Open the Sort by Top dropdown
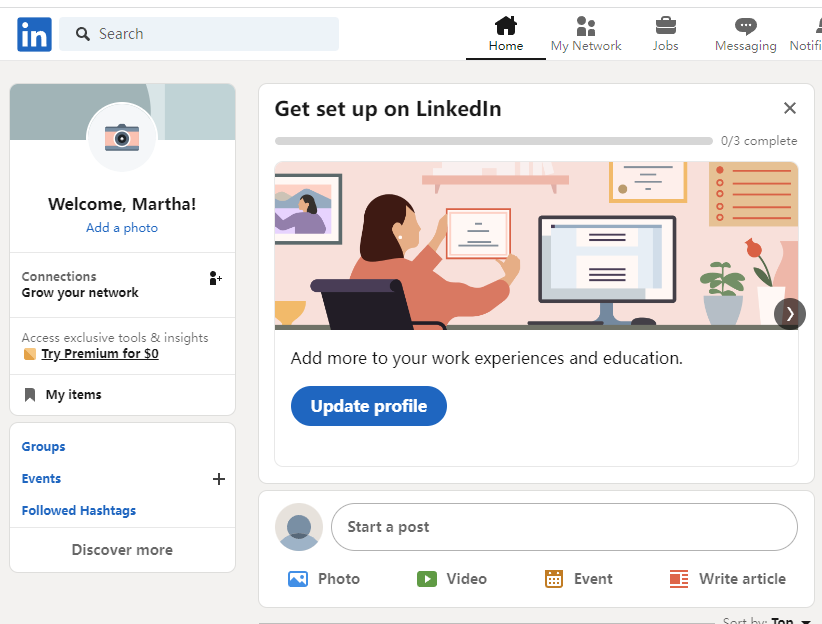The image size is (822, 624). point(766,620)
